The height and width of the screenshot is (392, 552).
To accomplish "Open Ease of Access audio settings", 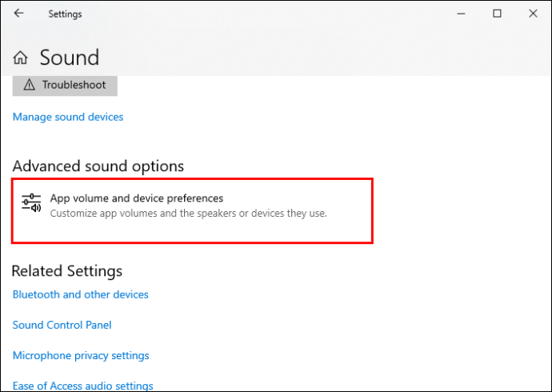I will [x=82, y=386].
